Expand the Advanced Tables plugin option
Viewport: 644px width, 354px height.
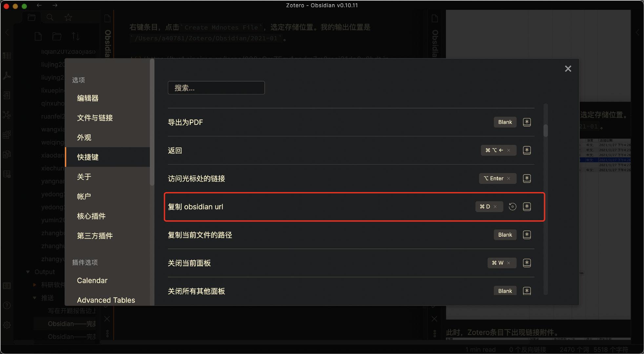tap(106, 300)
